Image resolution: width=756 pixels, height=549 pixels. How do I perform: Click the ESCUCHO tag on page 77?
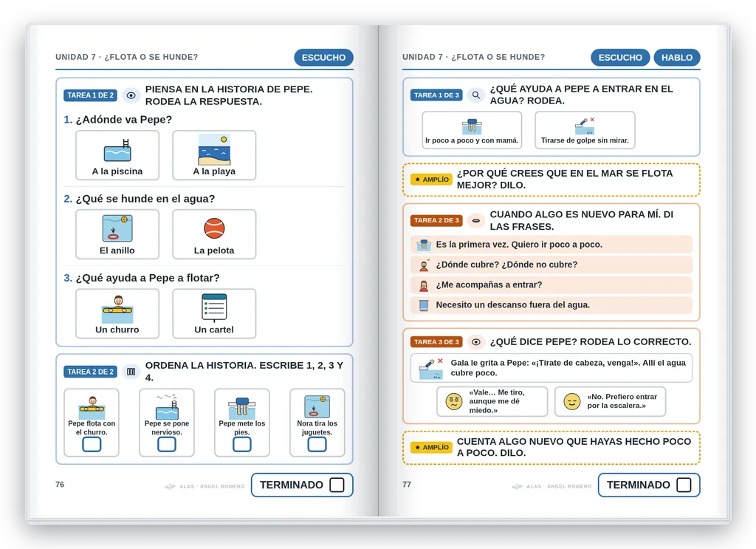tap(620, 58)
